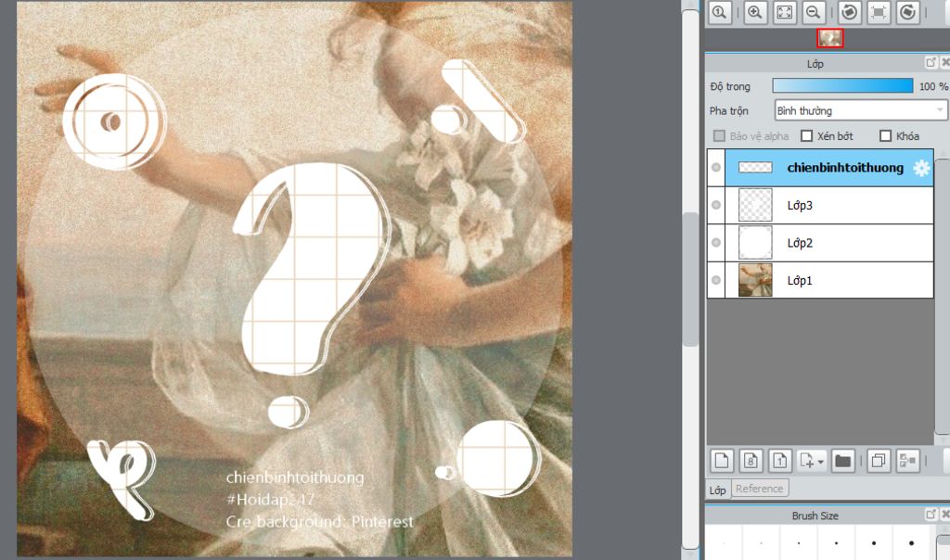Click the Lớp2 layer thumbnail
950x560 pixels.
point(755,243)
